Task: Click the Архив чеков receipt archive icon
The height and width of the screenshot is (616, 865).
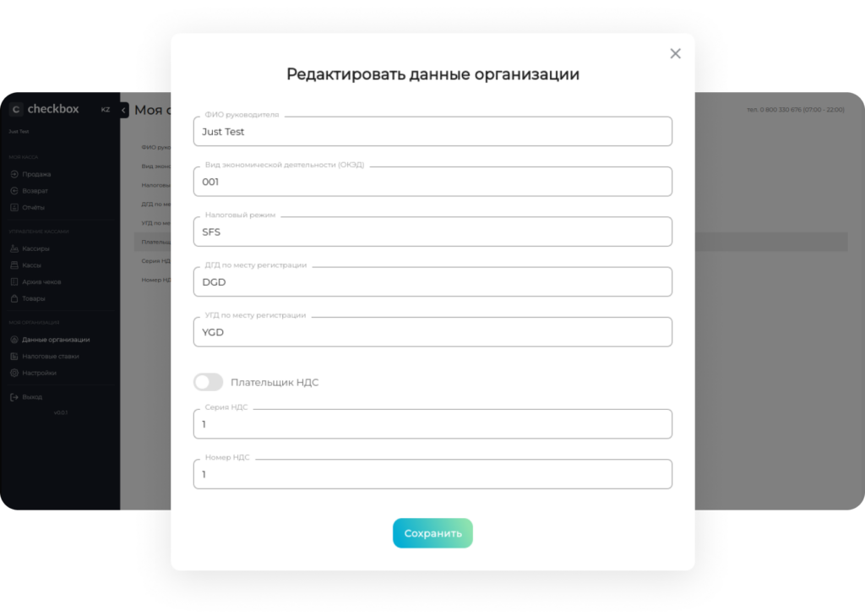Action: tap(14, 281)
